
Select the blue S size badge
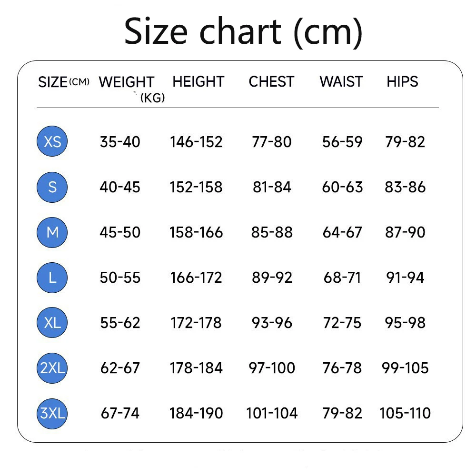[52, 187]
